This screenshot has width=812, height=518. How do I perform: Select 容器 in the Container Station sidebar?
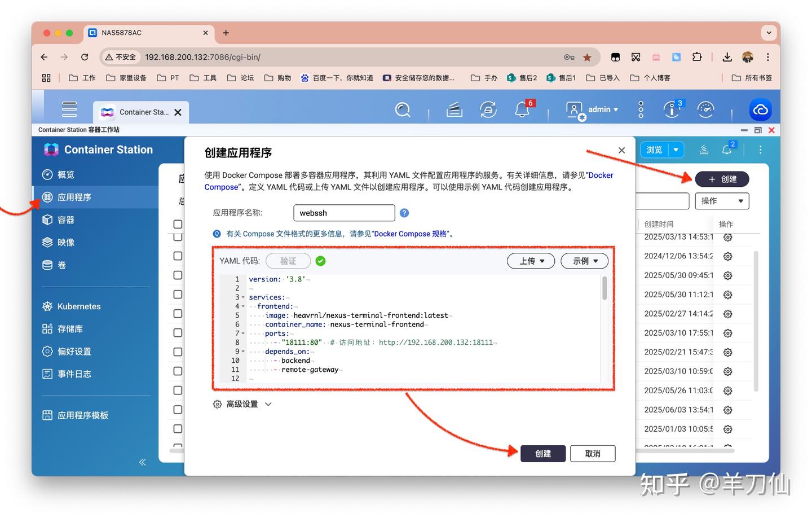tap(65, 220)
